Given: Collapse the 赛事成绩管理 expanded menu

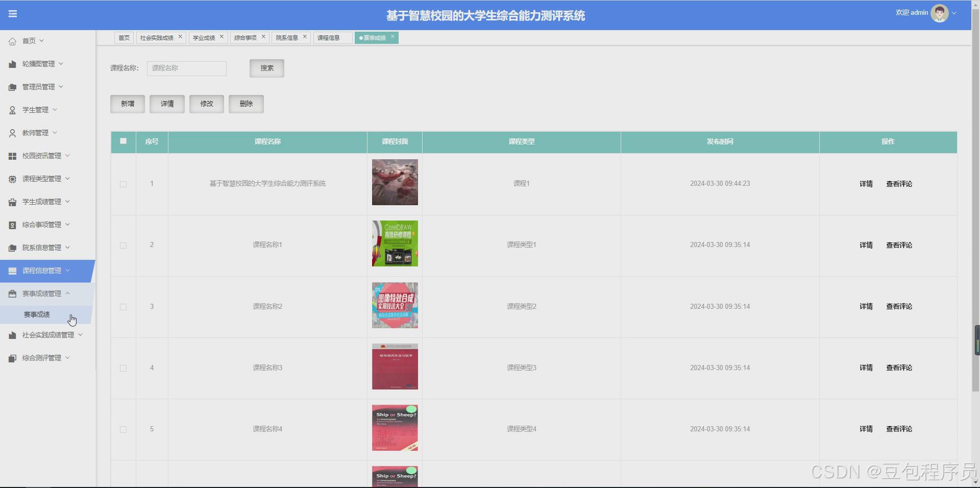Looking at the screenshot, I should [41, 293].
